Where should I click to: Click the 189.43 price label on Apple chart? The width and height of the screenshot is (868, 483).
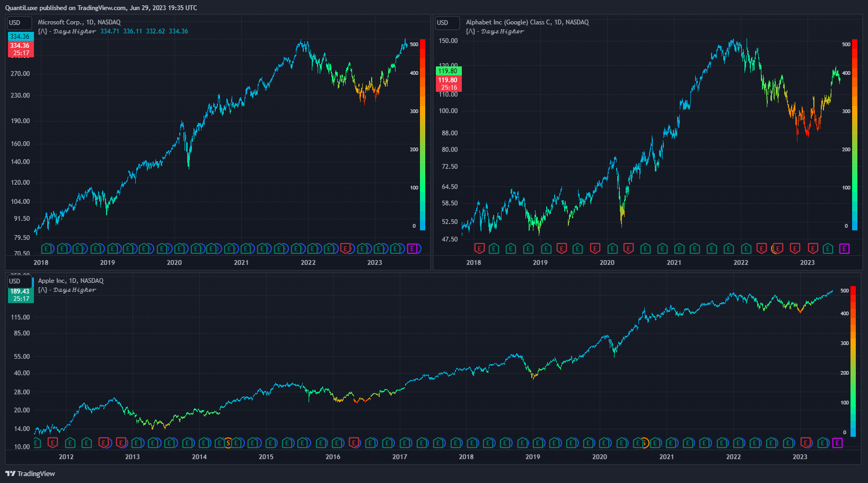21,295
